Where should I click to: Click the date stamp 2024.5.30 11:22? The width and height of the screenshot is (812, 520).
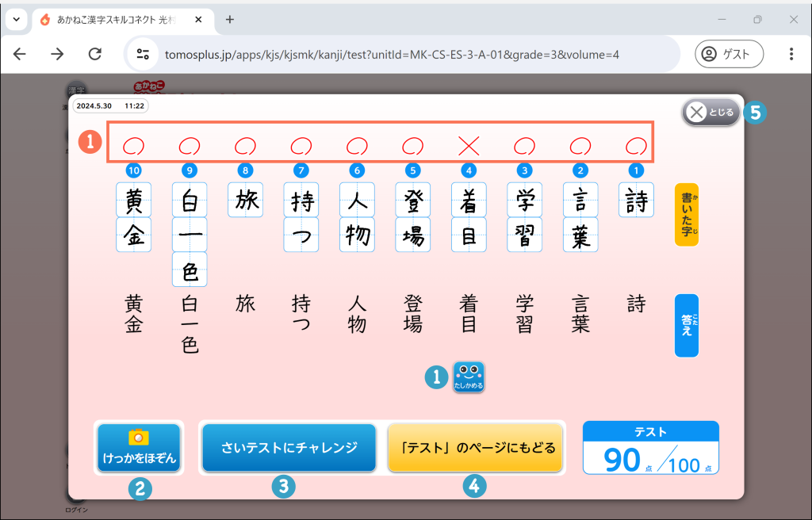point(110,105)
